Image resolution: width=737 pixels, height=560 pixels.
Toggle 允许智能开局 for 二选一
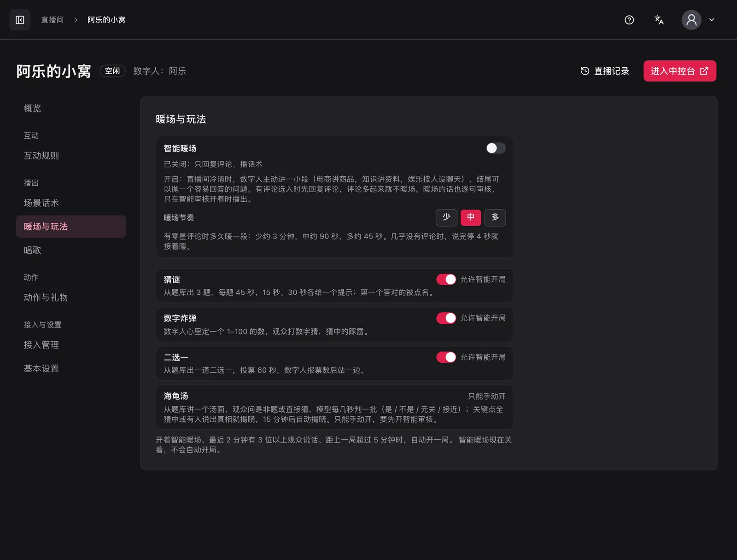pos(446,357)
